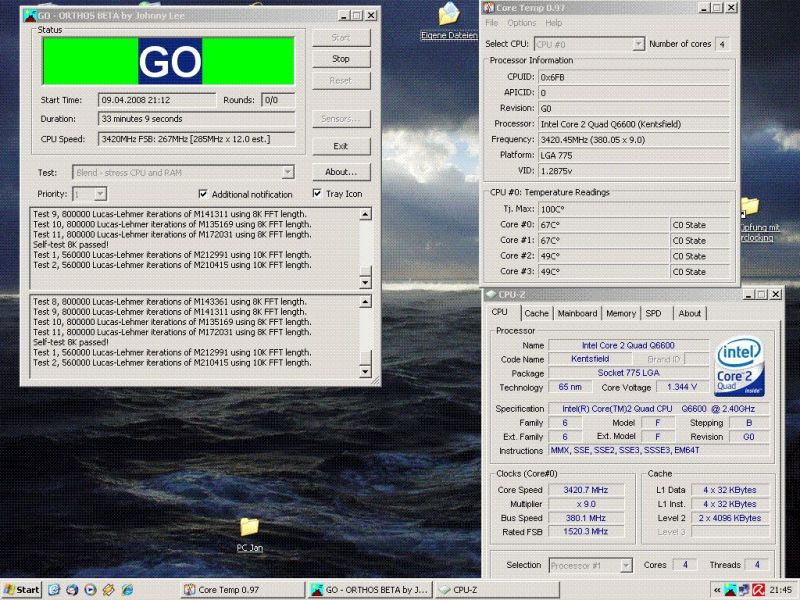800x600 pixels.
Task: Switch to the Mainboard tab in CPU-Z
Action: coord(577,313)
